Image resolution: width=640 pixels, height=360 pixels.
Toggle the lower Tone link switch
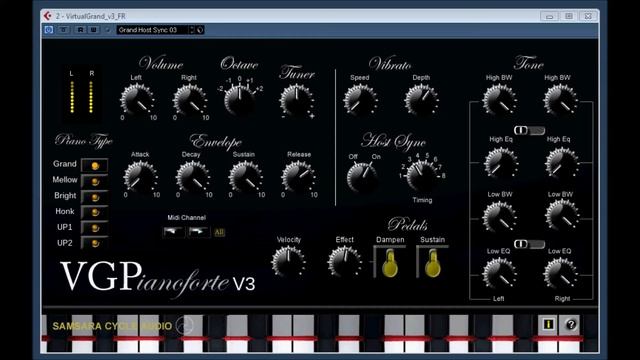pos(529,244)
